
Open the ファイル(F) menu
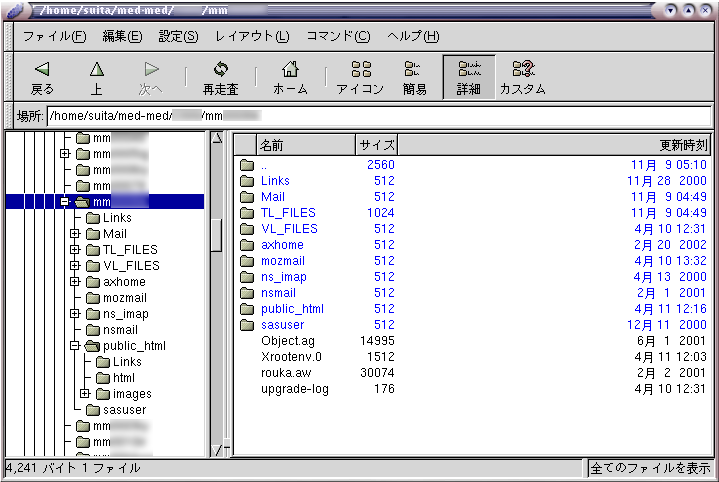[x=54, y=36]
